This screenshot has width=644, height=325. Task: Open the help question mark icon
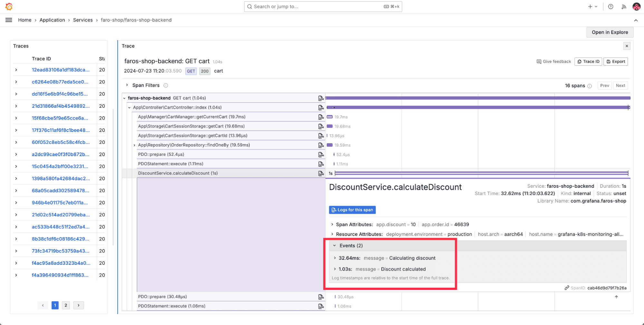[x=610, y=6]
